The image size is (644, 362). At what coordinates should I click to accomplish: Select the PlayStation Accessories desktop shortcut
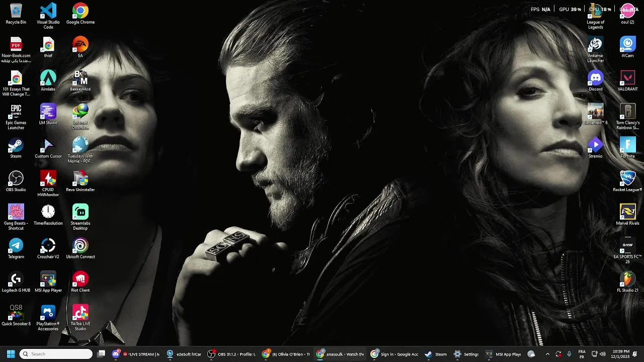pos(48,318)
